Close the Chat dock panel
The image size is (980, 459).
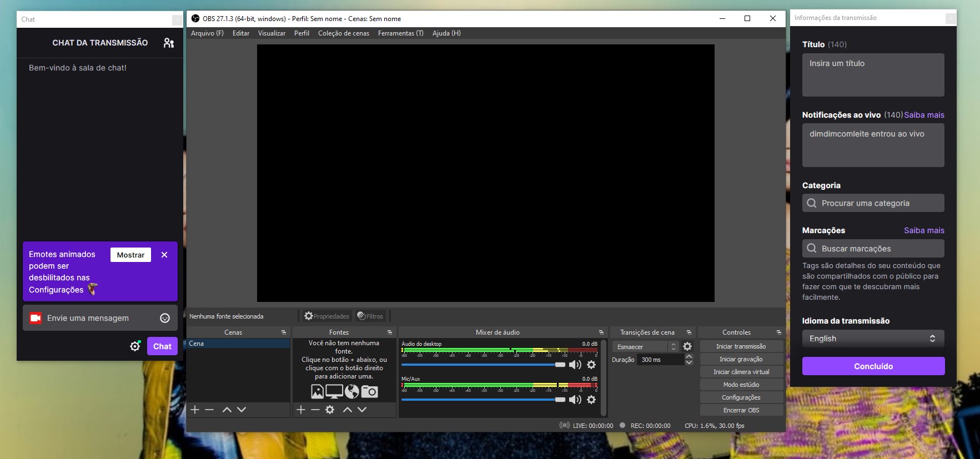(177, 20)
